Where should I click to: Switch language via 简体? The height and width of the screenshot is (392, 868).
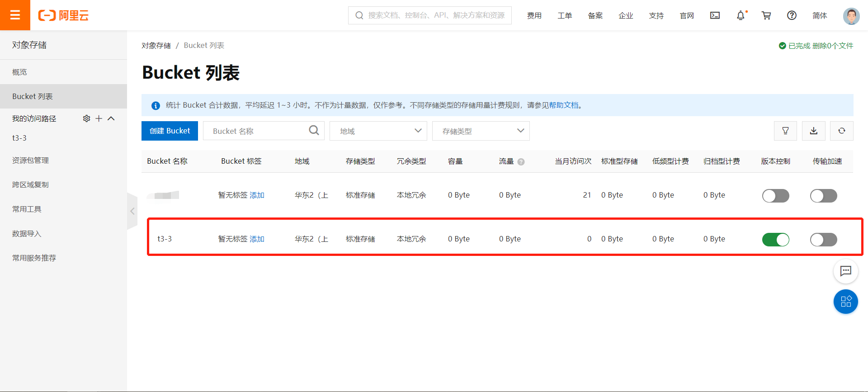click(820, 15)
